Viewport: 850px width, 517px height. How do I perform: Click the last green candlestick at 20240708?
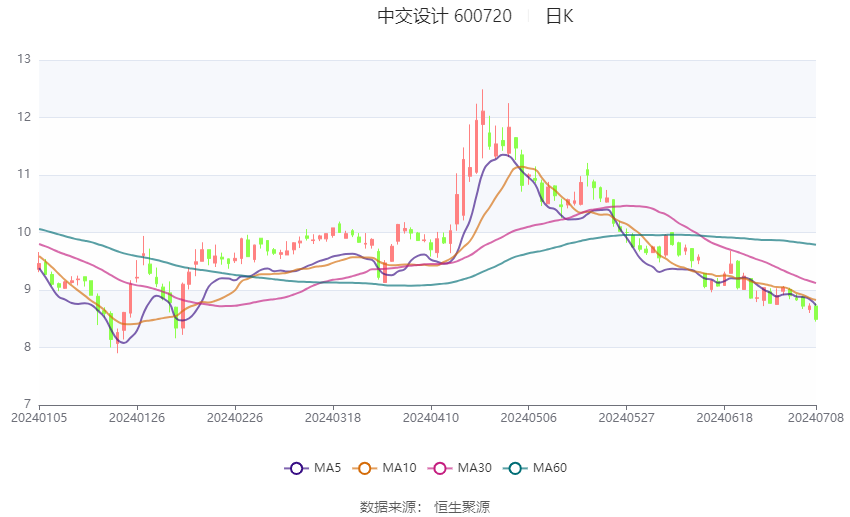click(x=816, y=313)
